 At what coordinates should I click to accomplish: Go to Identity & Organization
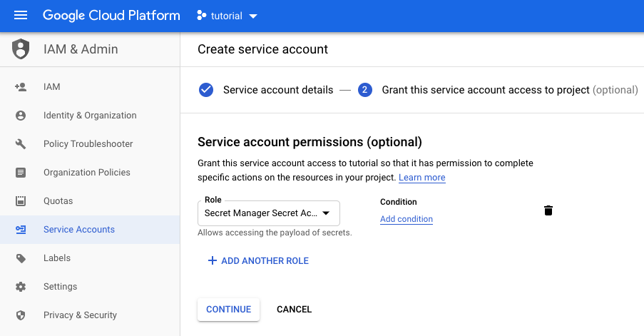tap(90, 116)
